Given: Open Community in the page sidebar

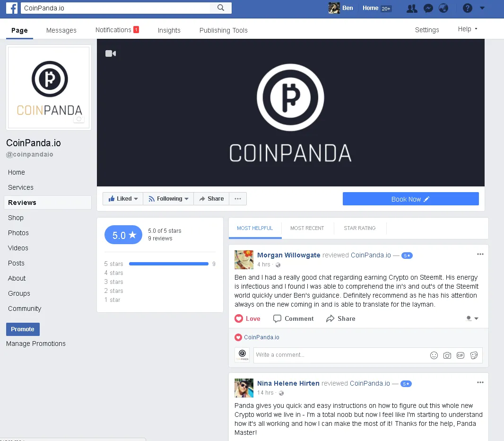Looking at the screenshot, I should (x=25, y=309).
